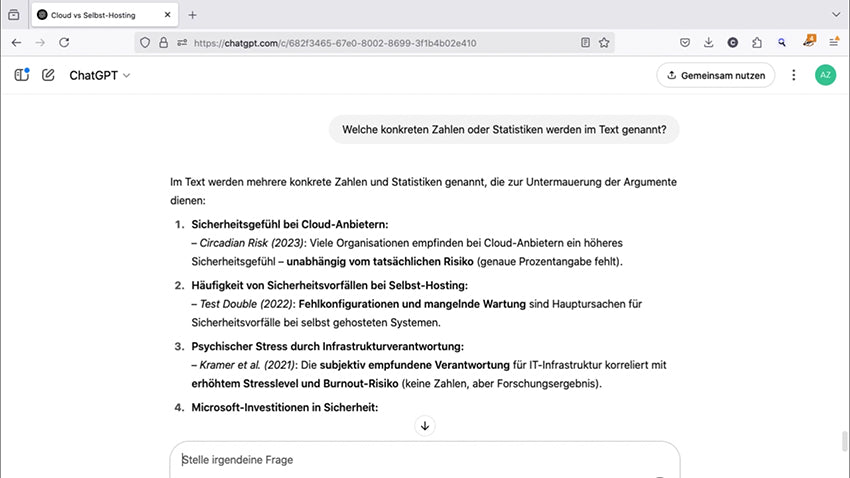Start a new chat with pencil icon
This screenshot has height=478, width=850.
[x=48, y=75]
